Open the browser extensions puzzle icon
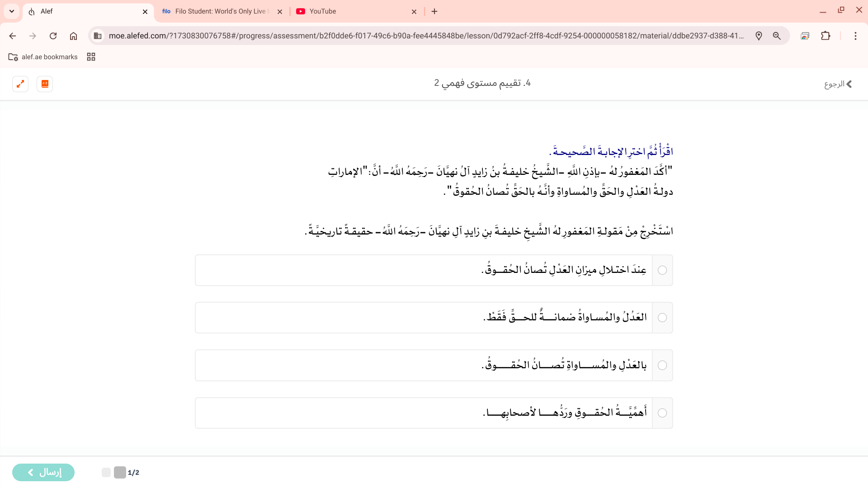The height and width of the screenshot is (488, 868). click(x=826, y=36)
